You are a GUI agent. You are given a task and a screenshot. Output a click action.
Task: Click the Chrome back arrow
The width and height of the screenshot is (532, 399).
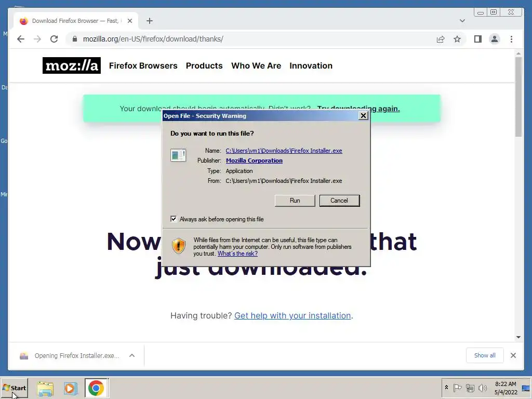tap(21, 39)
